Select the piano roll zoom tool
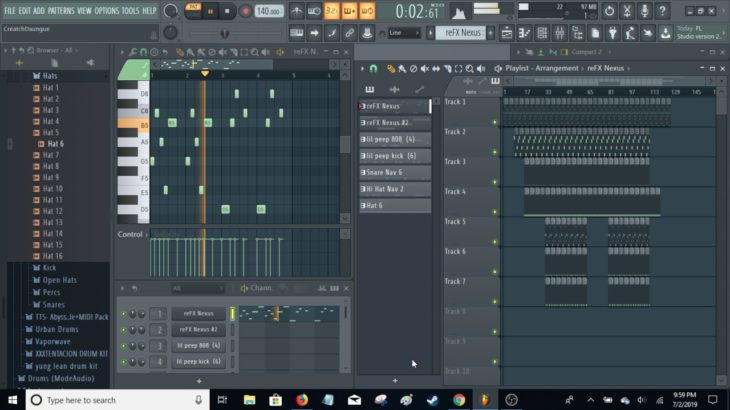 click(x=255, y=52)
